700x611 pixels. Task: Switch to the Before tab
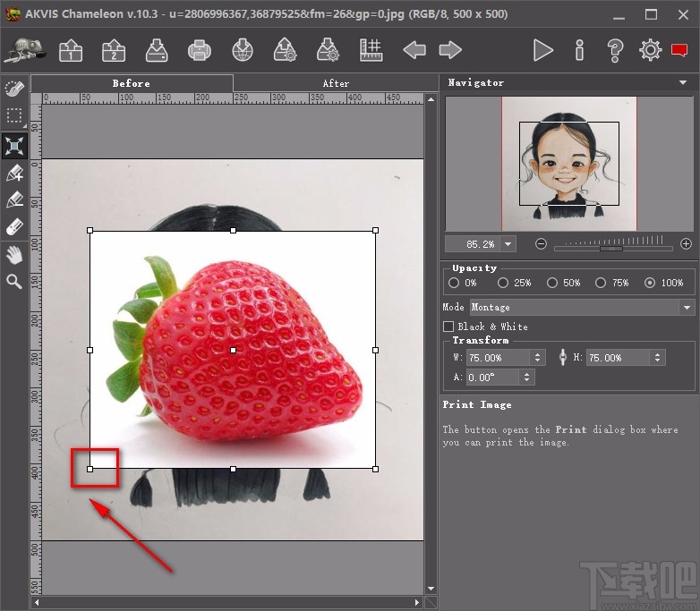pos(132,83)
